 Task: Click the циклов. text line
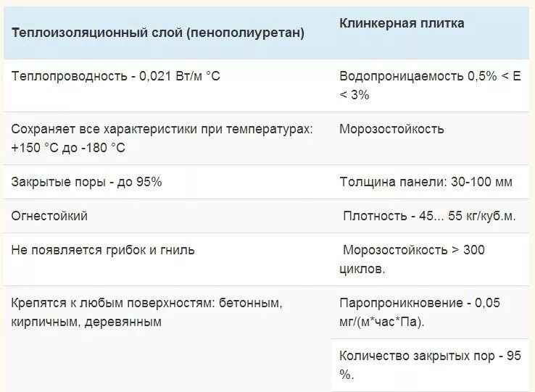[362, 269]
